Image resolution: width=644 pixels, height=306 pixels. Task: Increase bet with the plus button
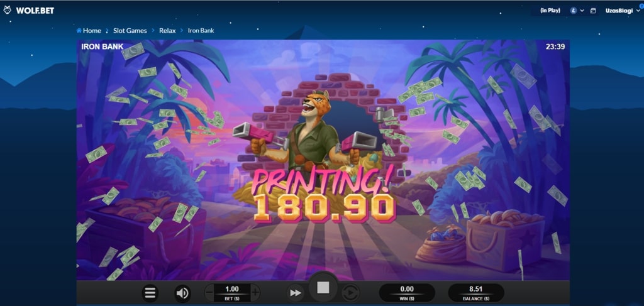255,292
